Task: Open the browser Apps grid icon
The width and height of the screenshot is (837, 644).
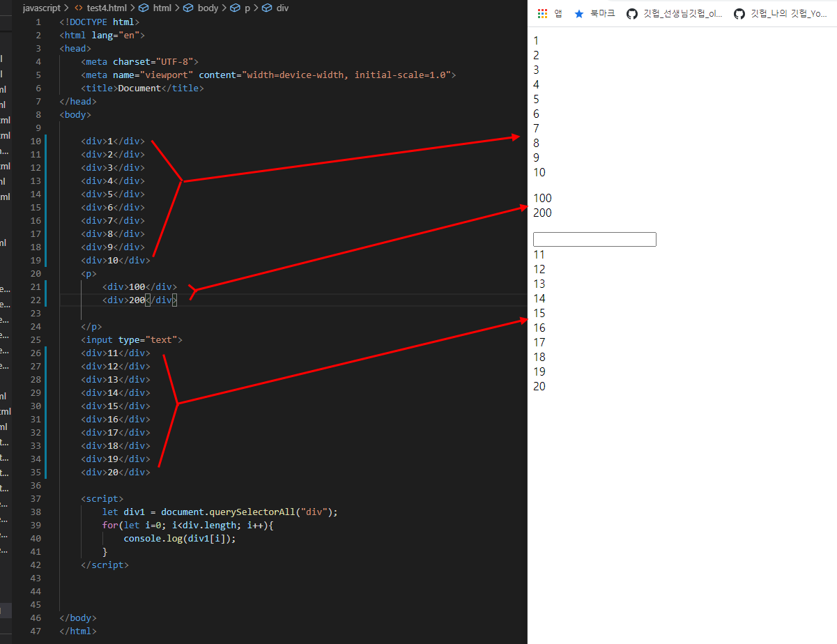Action: [x=542, y=13]
